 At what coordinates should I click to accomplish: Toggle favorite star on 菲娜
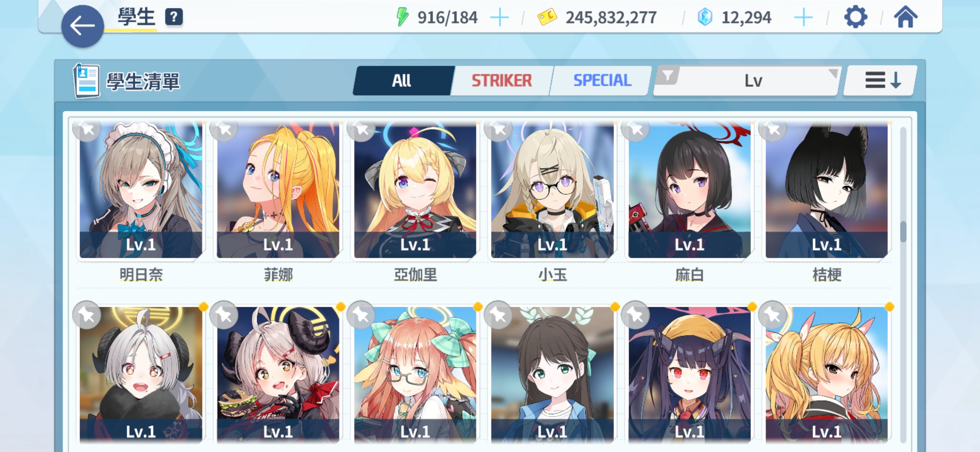click(224, 129)
